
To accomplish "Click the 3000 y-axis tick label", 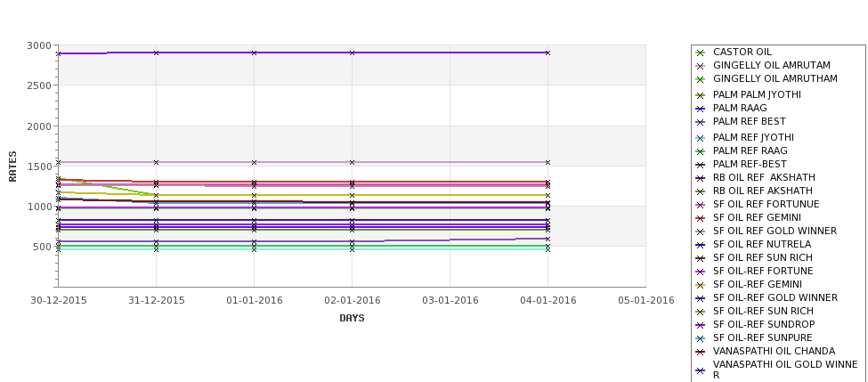I will coord(39,45).
